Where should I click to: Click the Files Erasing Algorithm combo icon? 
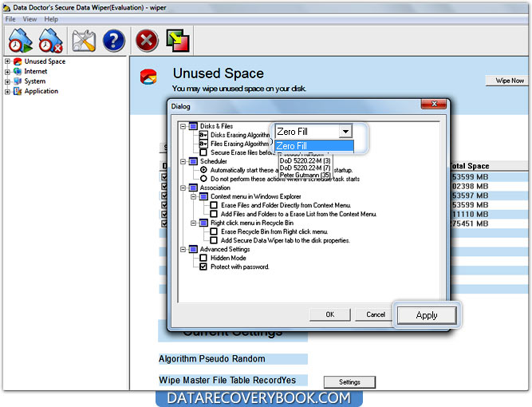point(203,144)
